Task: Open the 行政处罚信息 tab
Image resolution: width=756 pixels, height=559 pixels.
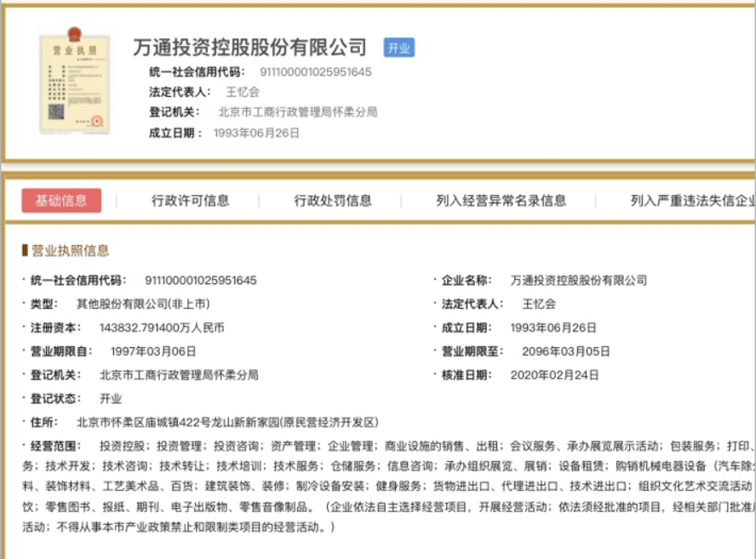Action: (333, 201)
